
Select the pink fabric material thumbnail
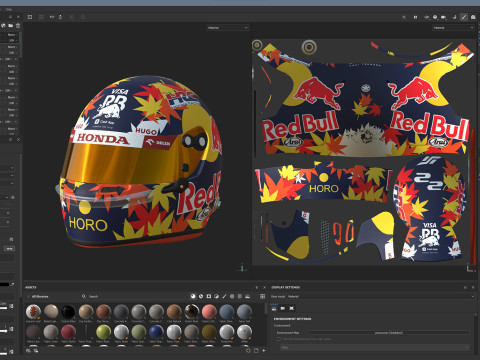coord(209,312)
